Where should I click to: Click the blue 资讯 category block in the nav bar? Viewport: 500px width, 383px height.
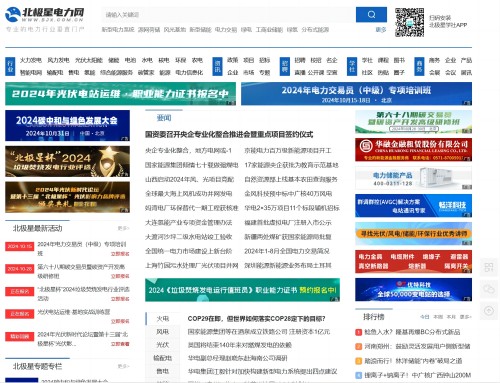(x=217, y=66)
